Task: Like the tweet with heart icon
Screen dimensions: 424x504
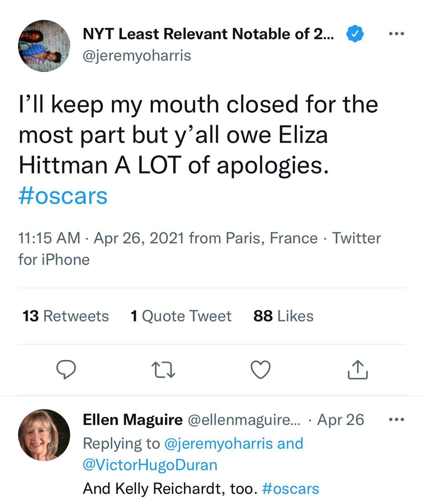Action: tap(260, 369)
